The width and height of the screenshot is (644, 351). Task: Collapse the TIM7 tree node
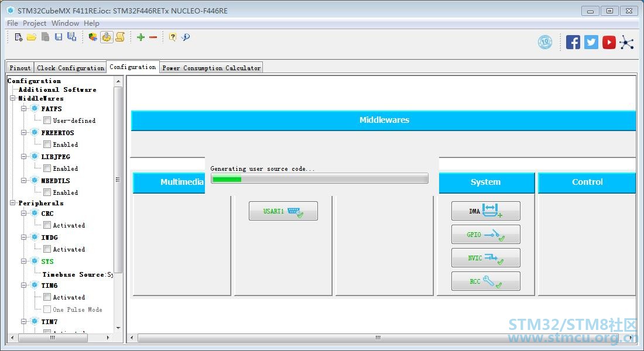click(x=24, y=321)
